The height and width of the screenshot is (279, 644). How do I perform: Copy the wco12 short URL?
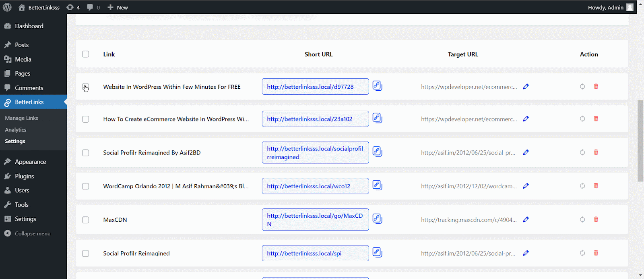pyautogui.click(x=377, y=185)
